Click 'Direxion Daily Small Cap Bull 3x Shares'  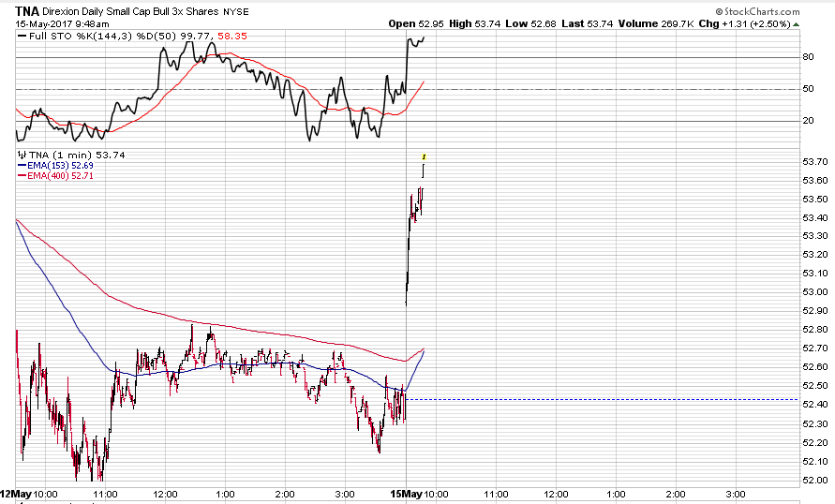pyautogui.click(x=130, y=11)
